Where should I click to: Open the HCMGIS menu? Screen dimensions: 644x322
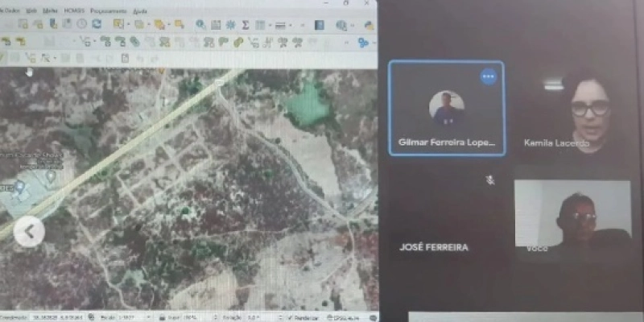pos(74,10)
